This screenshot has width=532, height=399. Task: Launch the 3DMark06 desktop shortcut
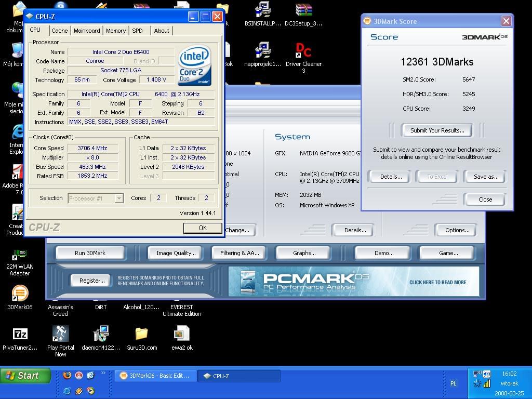click(20, 294)
